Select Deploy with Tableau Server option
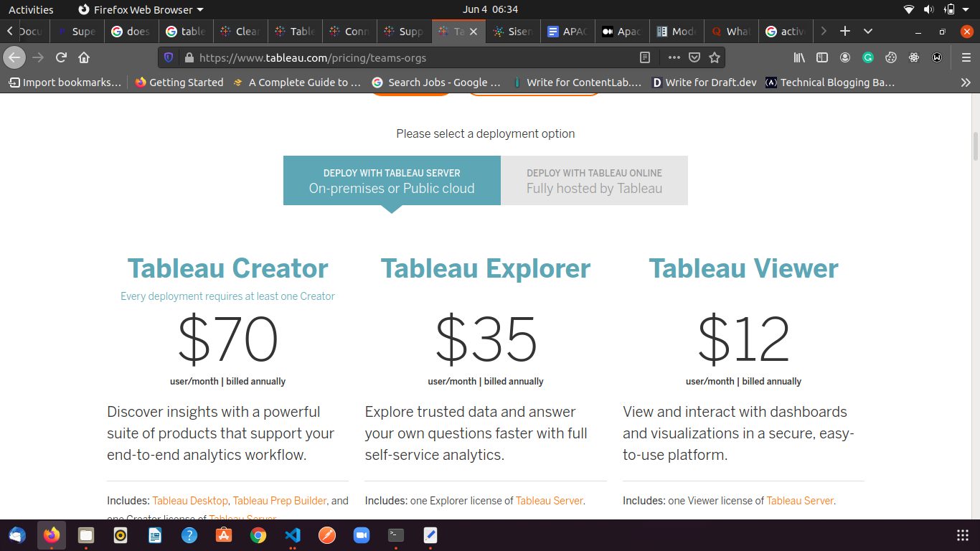 pyautogui.click(x=392, y=180)
